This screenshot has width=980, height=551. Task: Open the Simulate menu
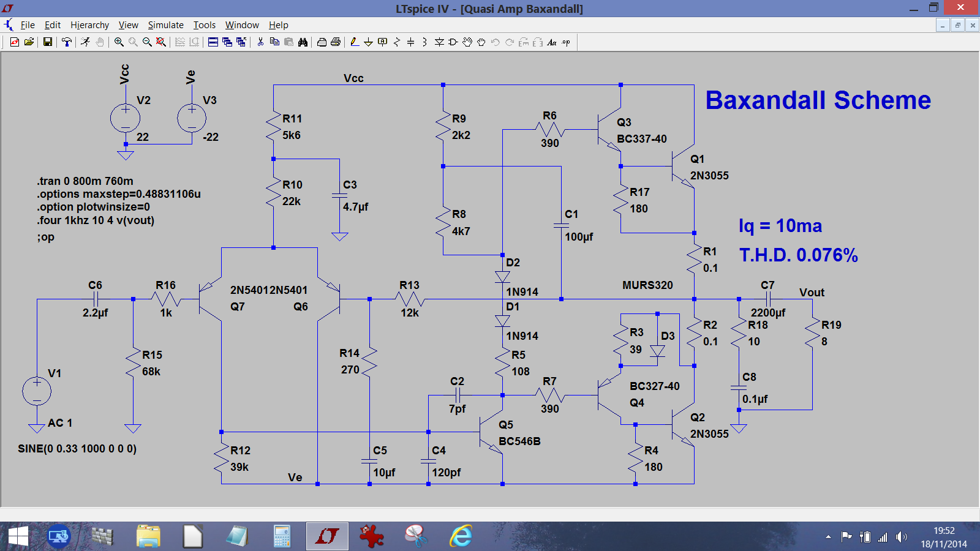165,25
